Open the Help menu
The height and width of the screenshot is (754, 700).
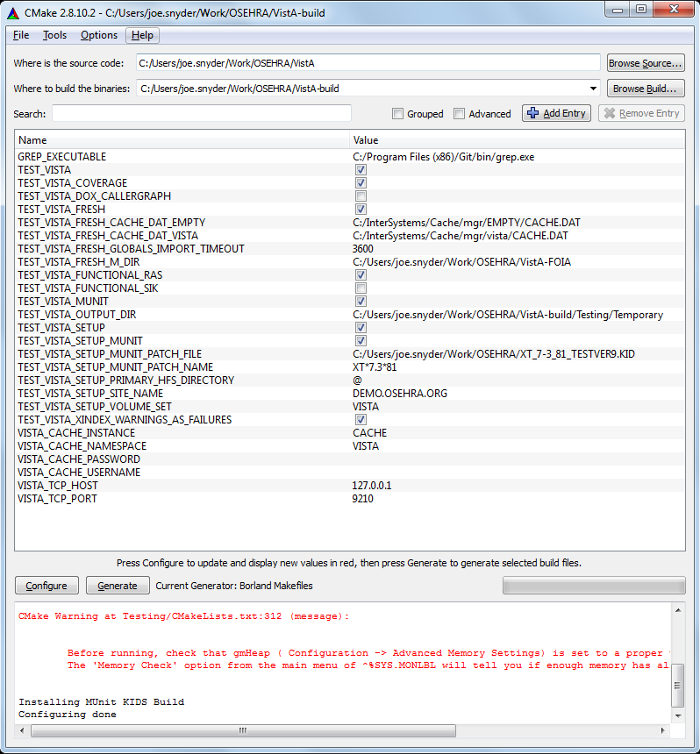click(142, 35)
